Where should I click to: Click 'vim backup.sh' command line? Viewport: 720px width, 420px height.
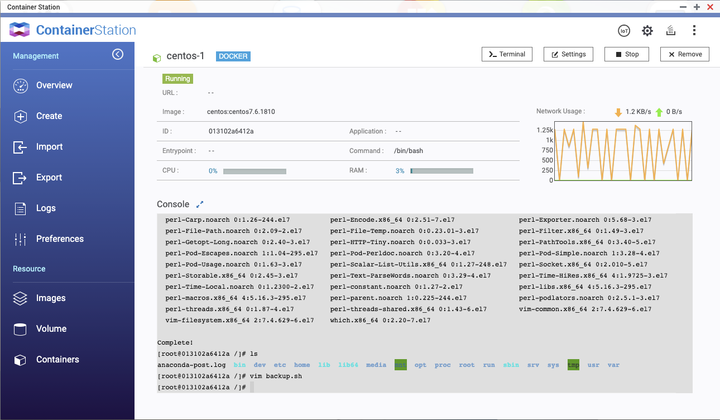[276, 376]
